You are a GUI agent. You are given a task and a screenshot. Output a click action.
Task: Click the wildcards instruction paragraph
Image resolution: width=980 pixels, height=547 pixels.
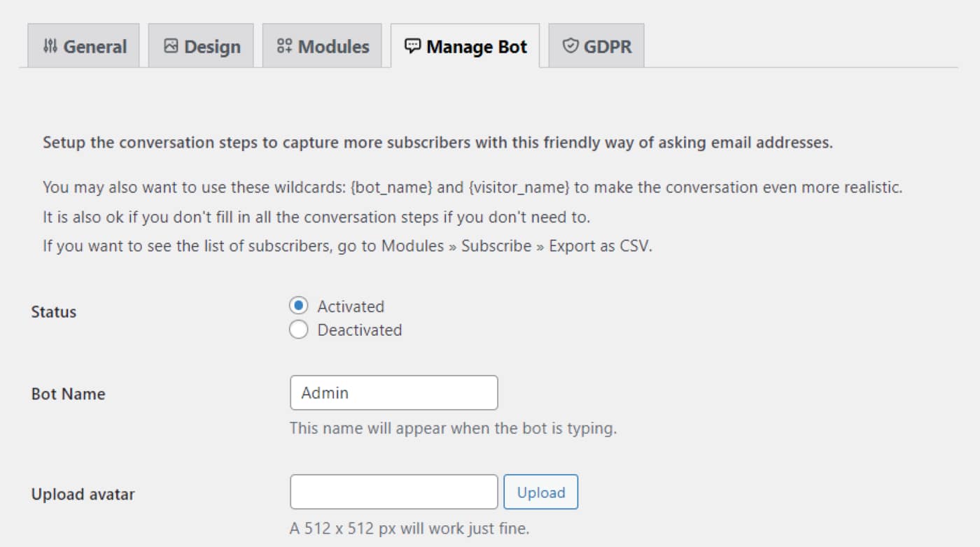pyautogui.click(x=472, y=187)
